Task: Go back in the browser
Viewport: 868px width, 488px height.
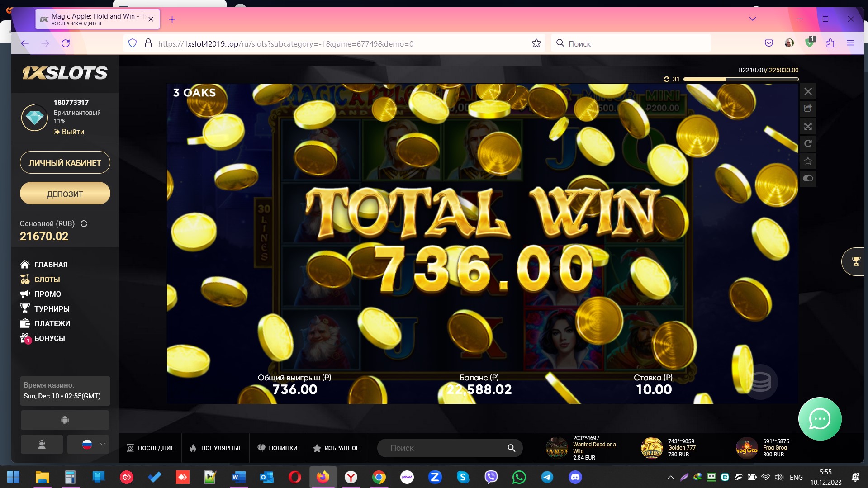Action: click(25, 43)
